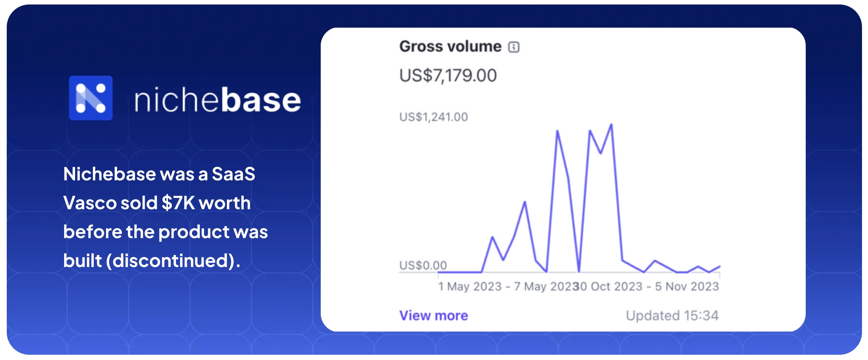Click the blue Nichebase logo icon
Screen dimensions: 868x360
coord(91,98)
